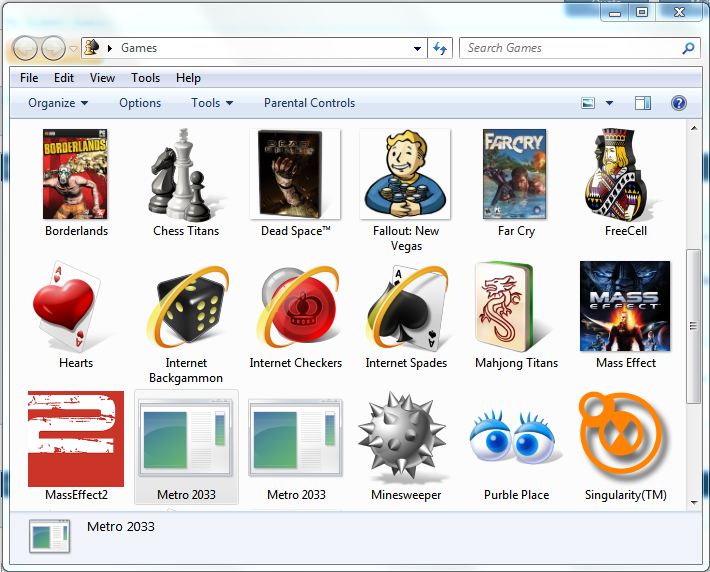Maximize the Games window
710x572 pixels.
coord(642,12)
